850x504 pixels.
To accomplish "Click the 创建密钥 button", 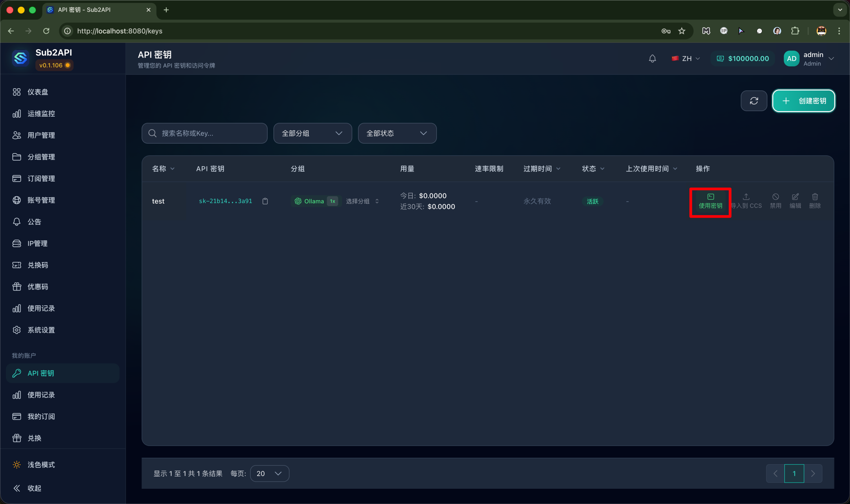I will 804,101.
